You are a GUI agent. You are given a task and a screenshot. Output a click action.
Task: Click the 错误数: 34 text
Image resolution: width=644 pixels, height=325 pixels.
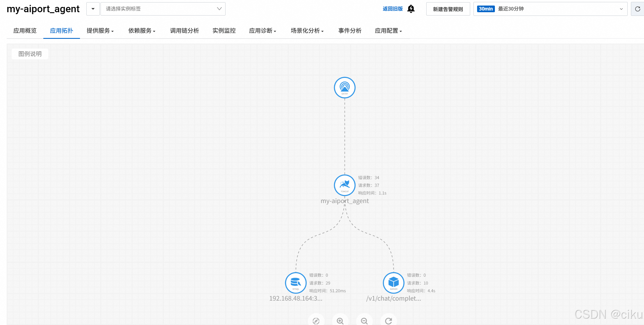(x=369, y=178)
